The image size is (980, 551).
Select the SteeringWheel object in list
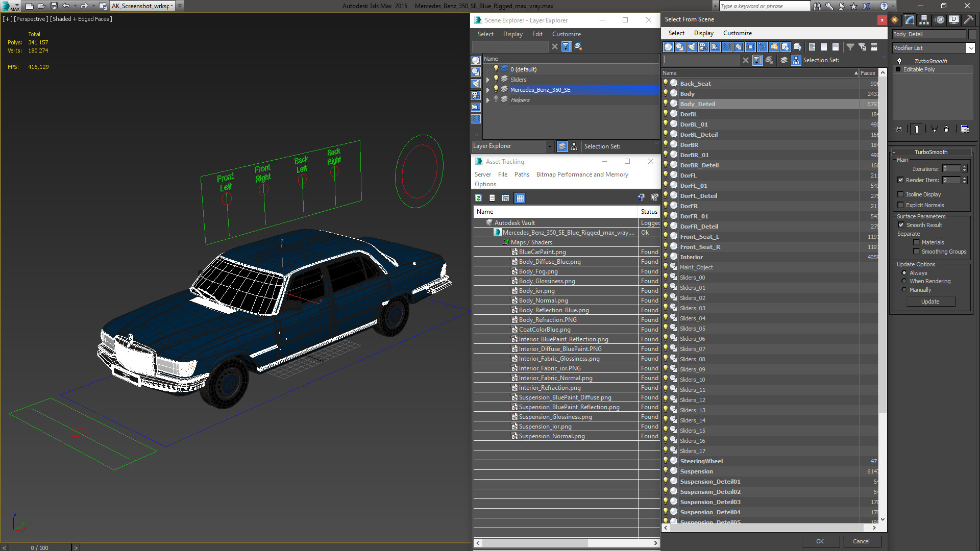point(701,461)
